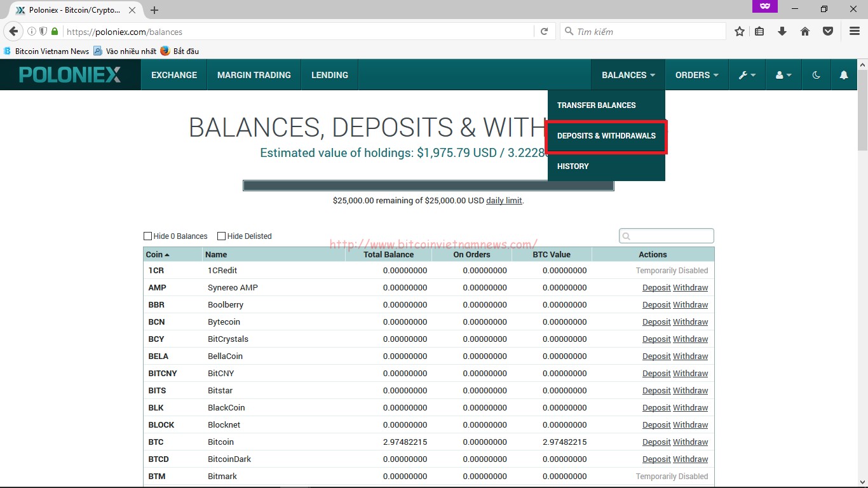868x488 pixels.
Task: Click the tracking protection shield icon
Action: click(43, 31)
